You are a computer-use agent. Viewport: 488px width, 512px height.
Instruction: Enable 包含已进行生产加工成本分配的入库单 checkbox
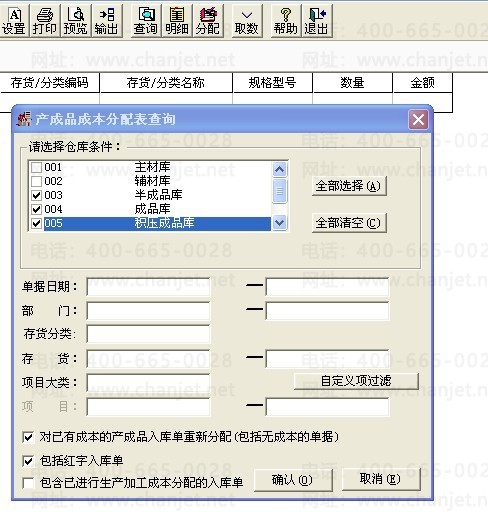click(x=28, y=482)
